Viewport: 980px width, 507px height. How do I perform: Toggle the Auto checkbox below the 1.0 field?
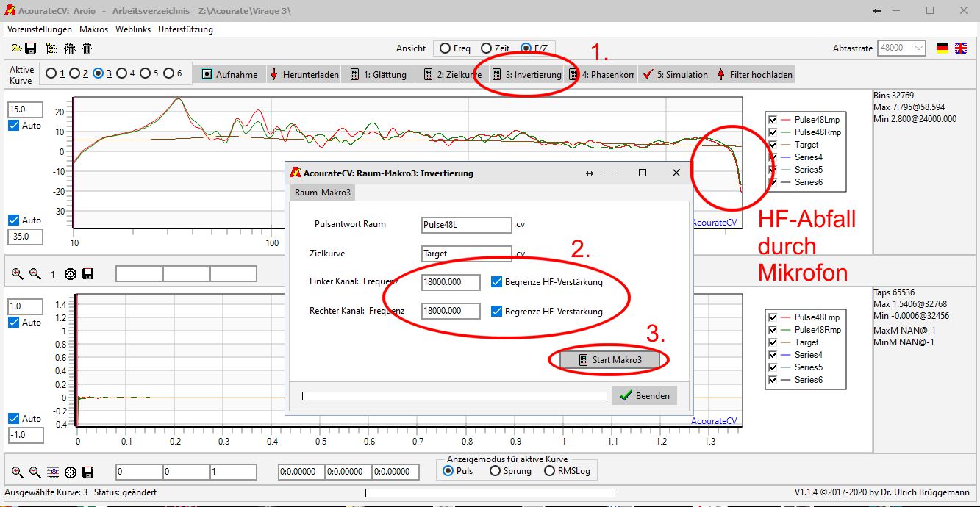pyautogui.click(x=14, y=323)
